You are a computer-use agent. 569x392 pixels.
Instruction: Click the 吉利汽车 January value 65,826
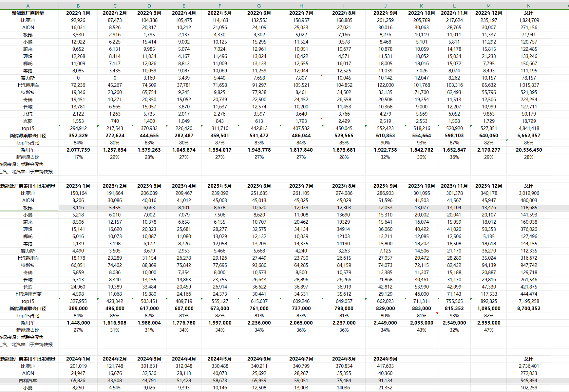[78, 381]
